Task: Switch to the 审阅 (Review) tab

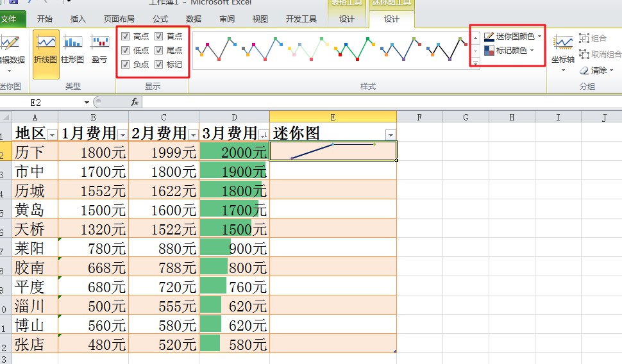Action: (x=227, y=19)
